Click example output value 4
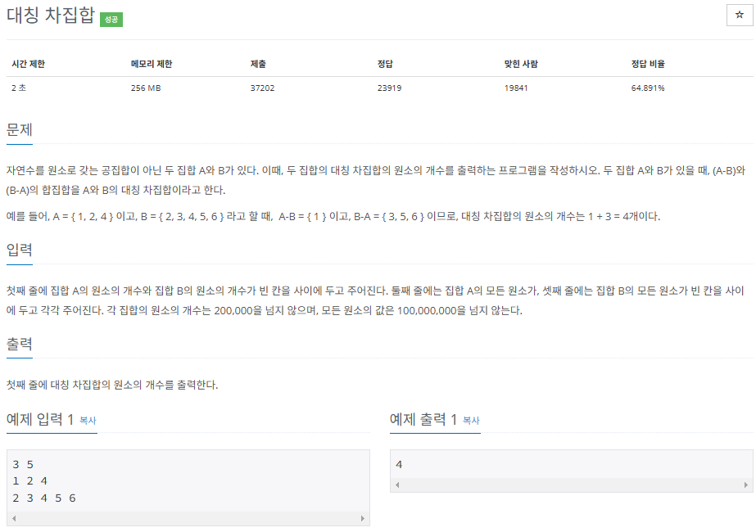 [399, 465]
